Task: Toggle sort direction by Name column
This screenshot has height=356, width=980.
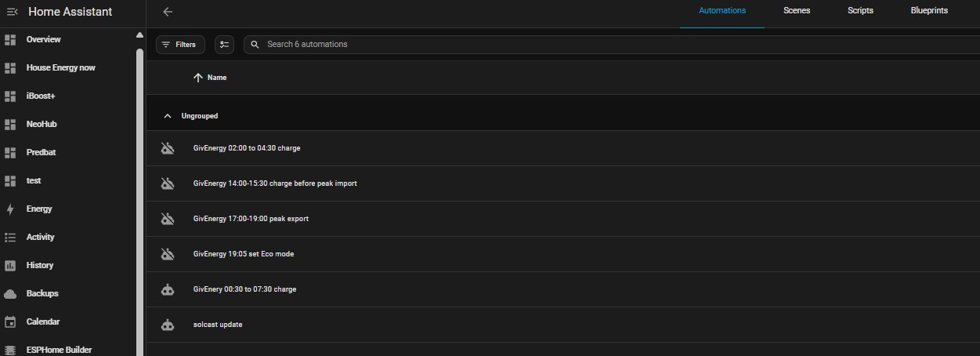Action: [210, 78]
